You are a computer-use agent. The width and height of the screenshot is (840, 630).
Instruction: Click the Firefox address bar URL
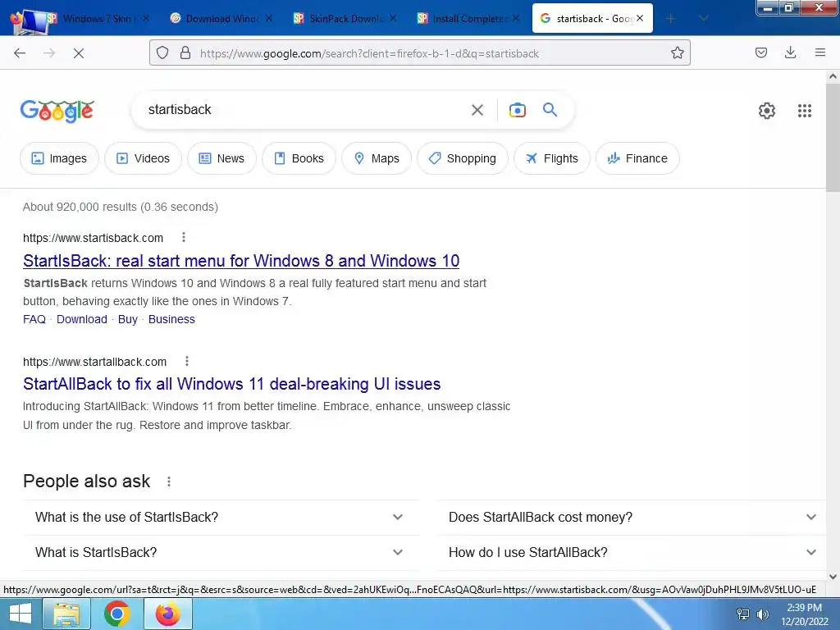369,53
